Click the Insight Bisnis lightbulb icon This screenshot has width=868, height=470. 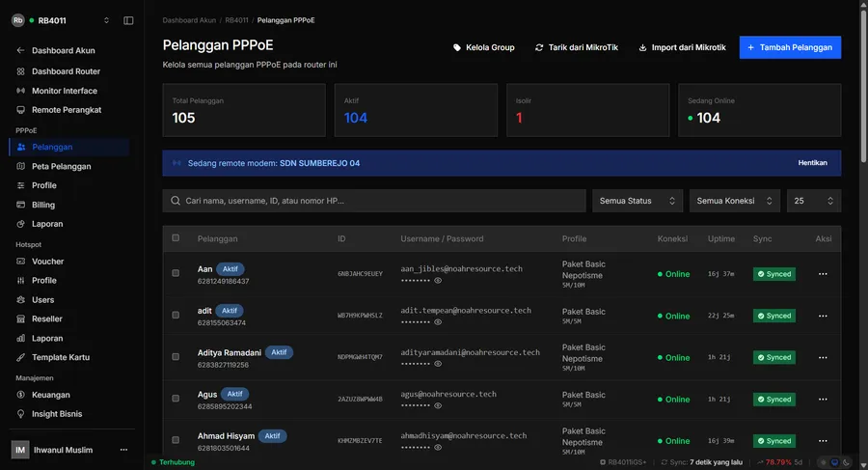[x=21, y=414]
